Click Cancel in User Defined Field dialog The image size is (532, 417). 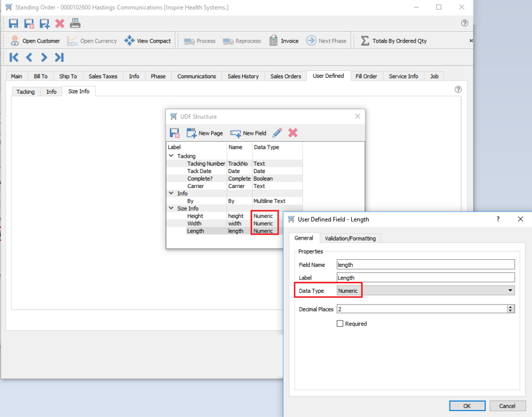click(x=507, y=406)
